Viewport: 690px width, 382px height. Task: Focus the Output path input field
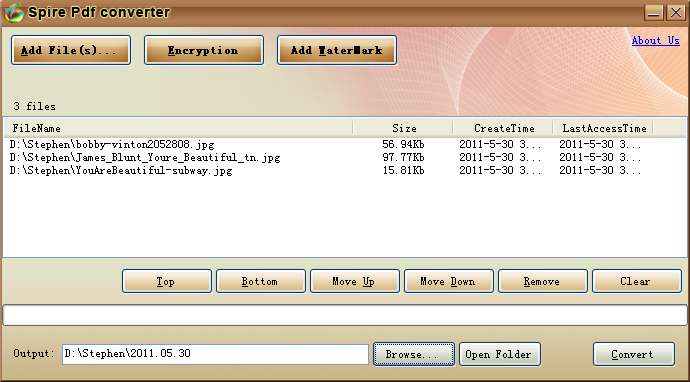[215, 354]
